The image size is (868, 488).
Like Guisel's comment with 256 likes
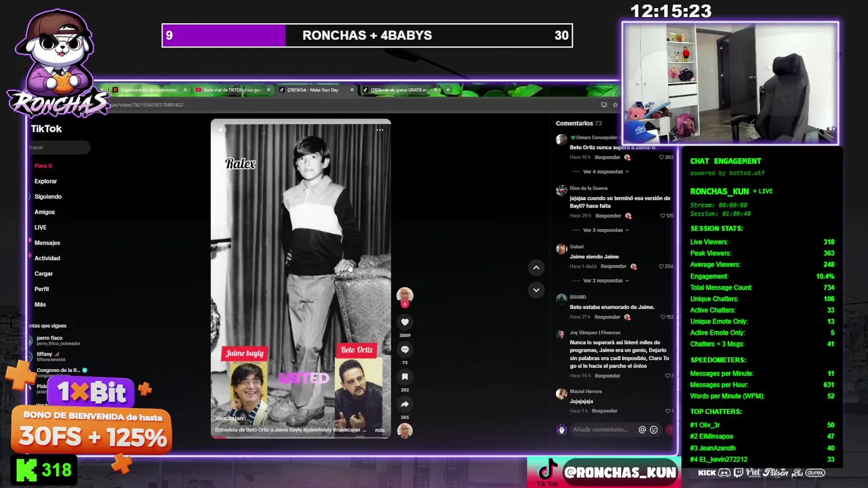[x=662, y=266]
